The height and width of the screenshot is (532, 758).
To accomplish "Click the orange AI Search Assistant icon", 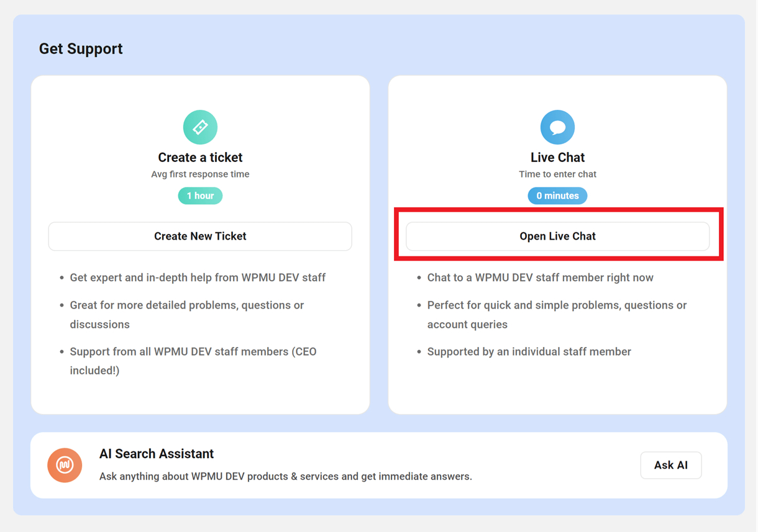I will click(x=65, y=465).
